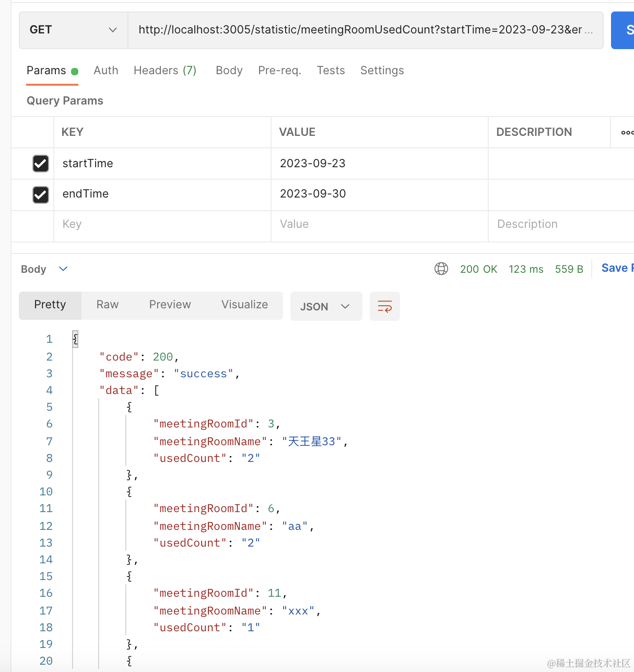
Task: Open the response Body dropdown chevron
Action: pyautogui.click(x=63, y=269)
